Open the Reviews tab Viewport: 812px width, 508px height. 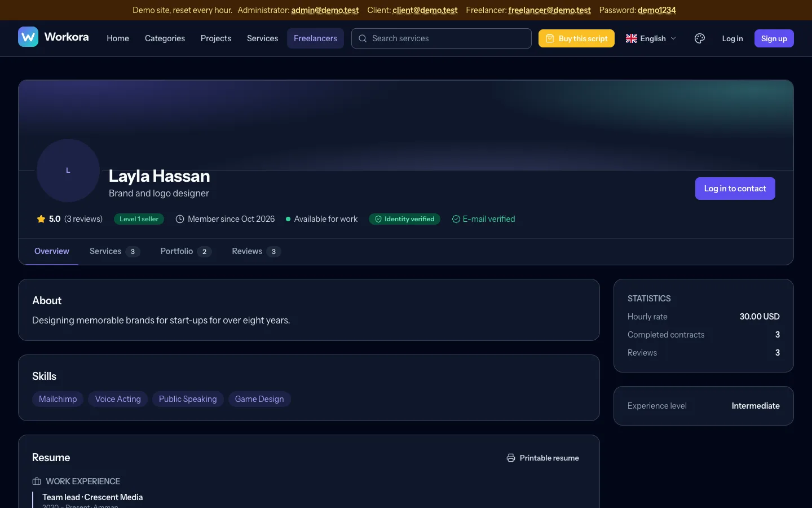[x=256, y=251]
